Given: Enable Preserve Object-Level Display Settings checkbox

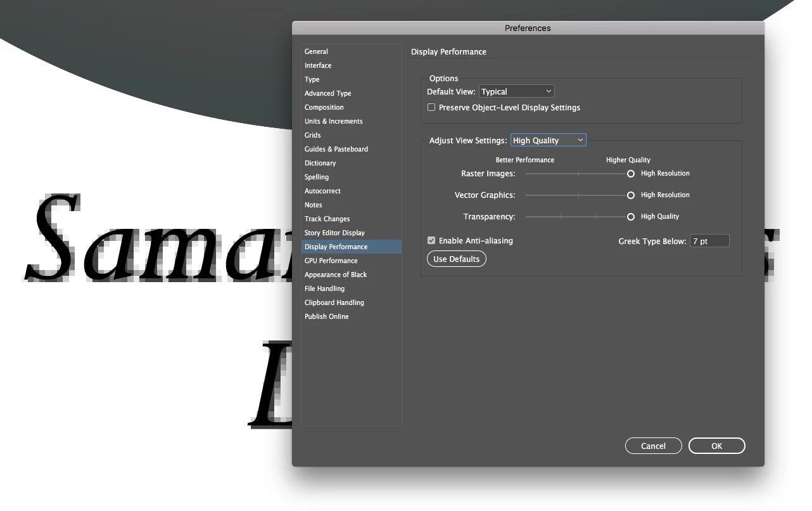Looking at the screenshot, I should coord(431,107).
